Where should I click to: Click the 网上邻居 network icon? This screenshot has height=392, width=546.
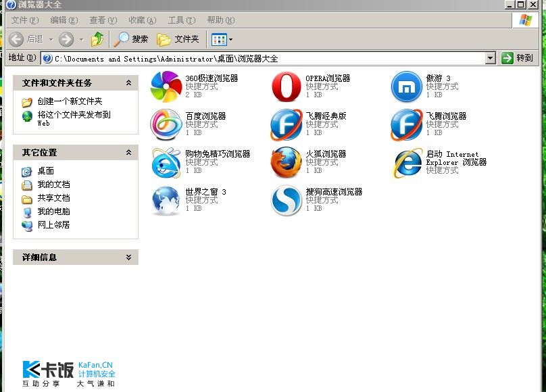coord(27,226)
